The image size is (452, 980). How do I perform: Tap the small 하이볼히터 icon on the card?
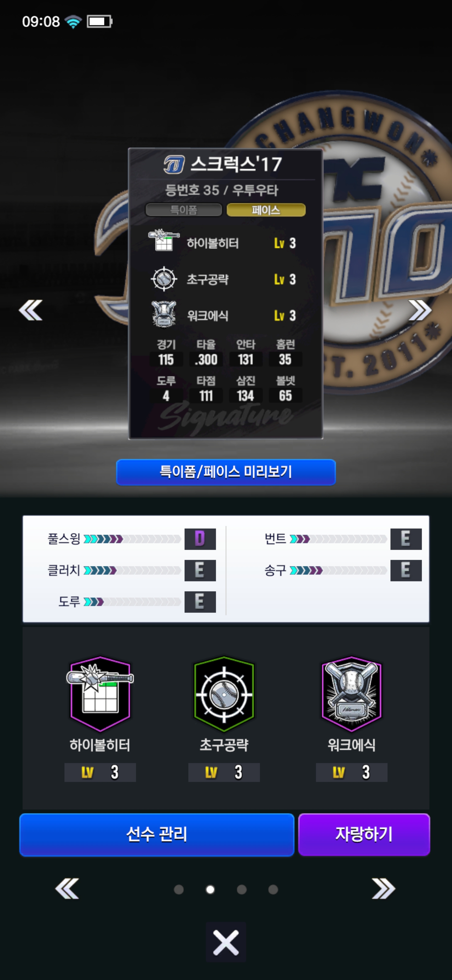coord(164,240)
